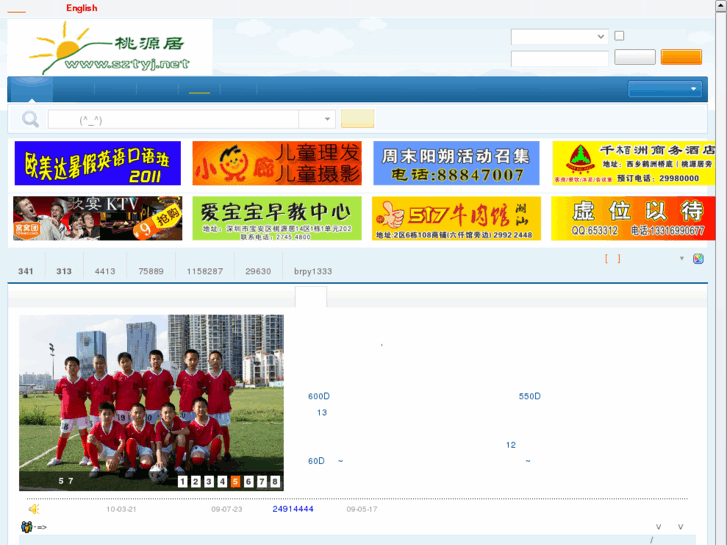Open the 2011 English class banner ad
This screenshot has width=727, height=545.
97,163
